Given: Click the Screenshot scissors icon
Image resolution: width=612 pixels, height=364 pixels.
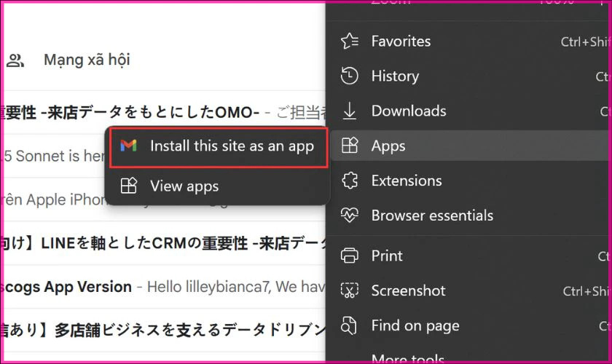Looking at the screenshot, I should tap(349, 290).
